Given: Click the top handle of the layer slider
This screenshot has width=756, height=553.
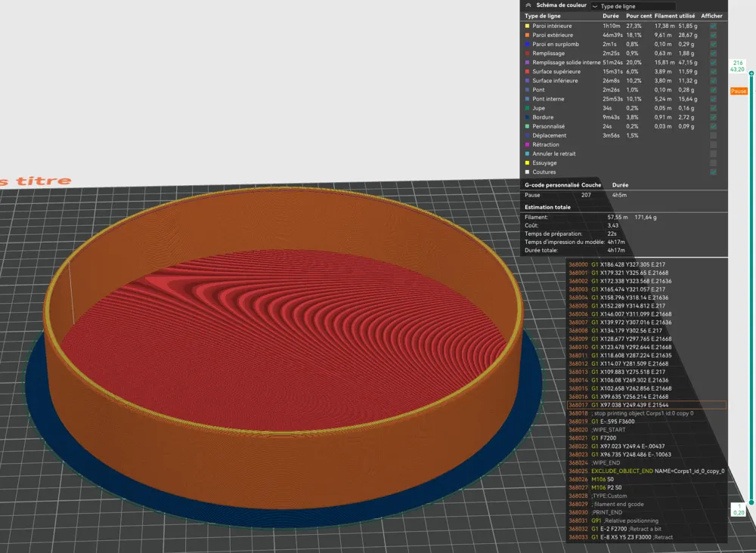Looking at the screenshot, I should 751,73.
